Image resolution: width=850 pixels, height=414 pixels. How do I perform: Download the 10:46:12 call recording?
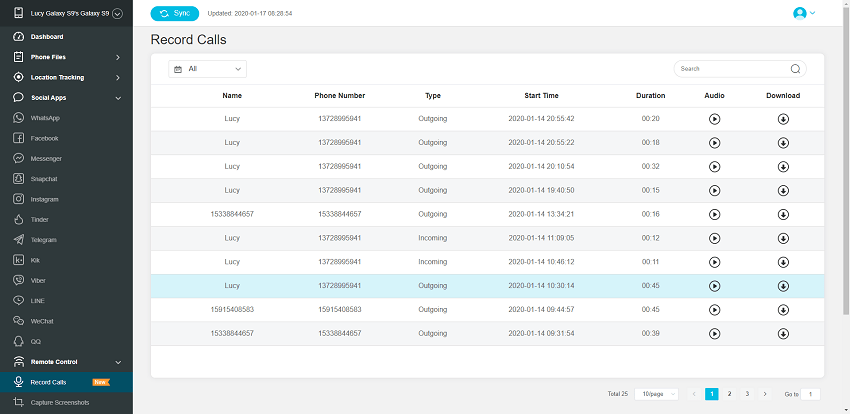tap(783, 262)
